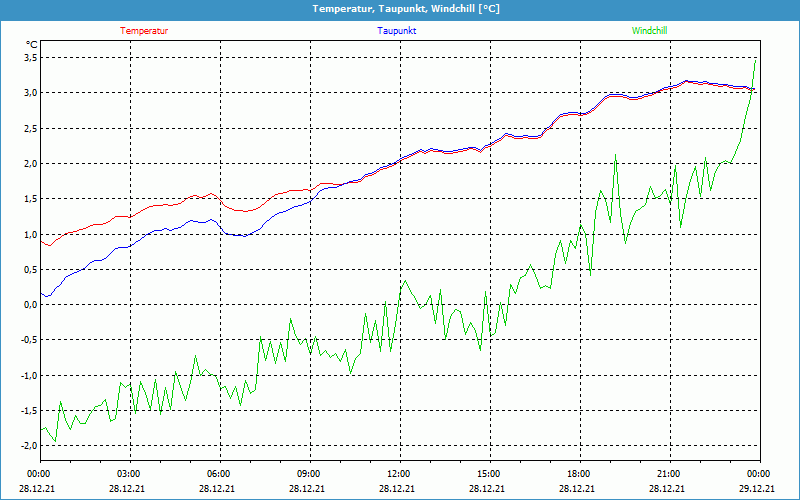Click the blue Taupunkt legend label
This screenshot has height=500, width=800.
pos(397,31)
